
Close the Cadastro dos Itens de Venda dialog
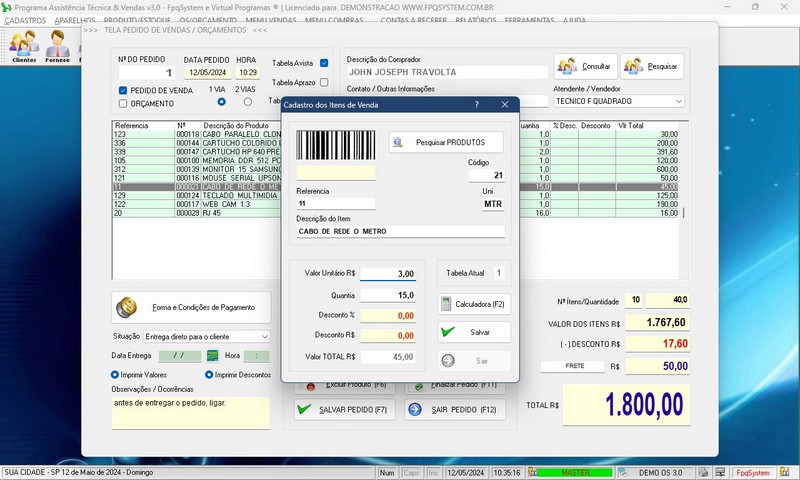tap(505, 105)
